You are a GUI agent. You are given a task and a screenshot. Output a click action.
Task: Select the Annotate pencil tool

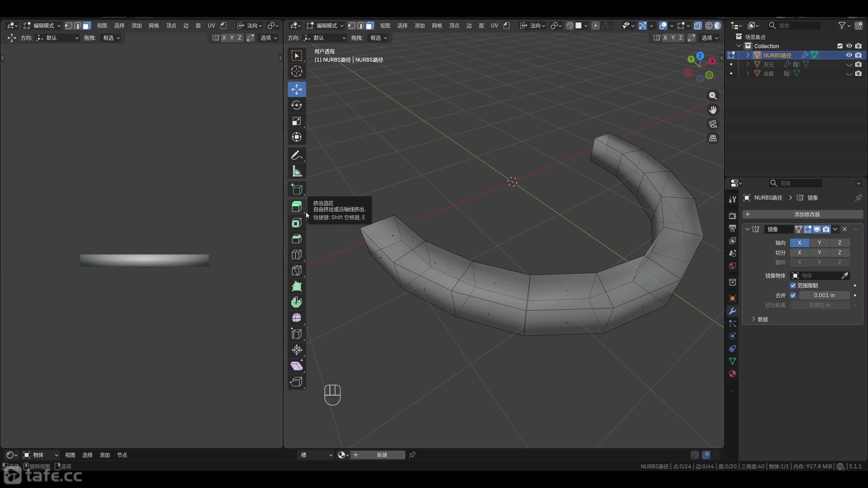(297, 156)
